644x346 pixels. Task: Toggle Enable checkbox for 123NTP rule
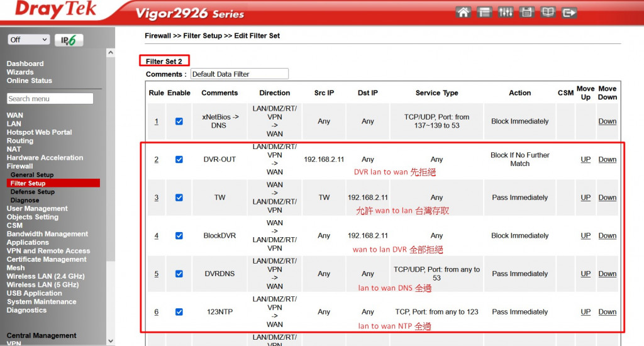(179, 312)
